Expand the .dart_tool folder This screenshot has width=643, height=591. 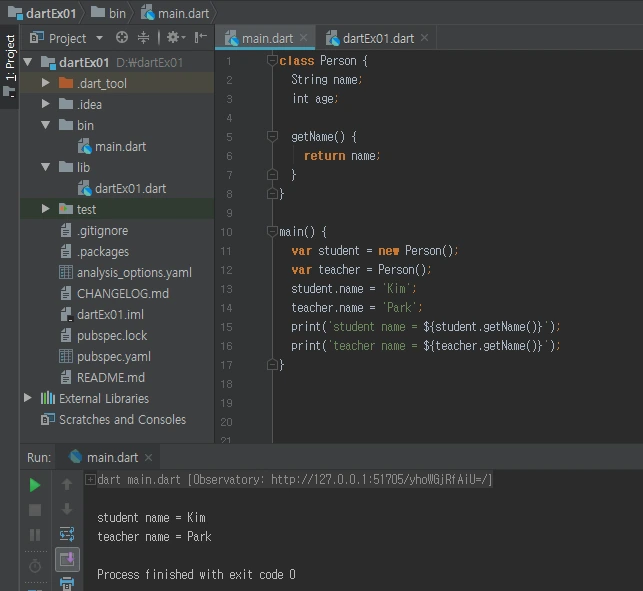coord(46,83)
